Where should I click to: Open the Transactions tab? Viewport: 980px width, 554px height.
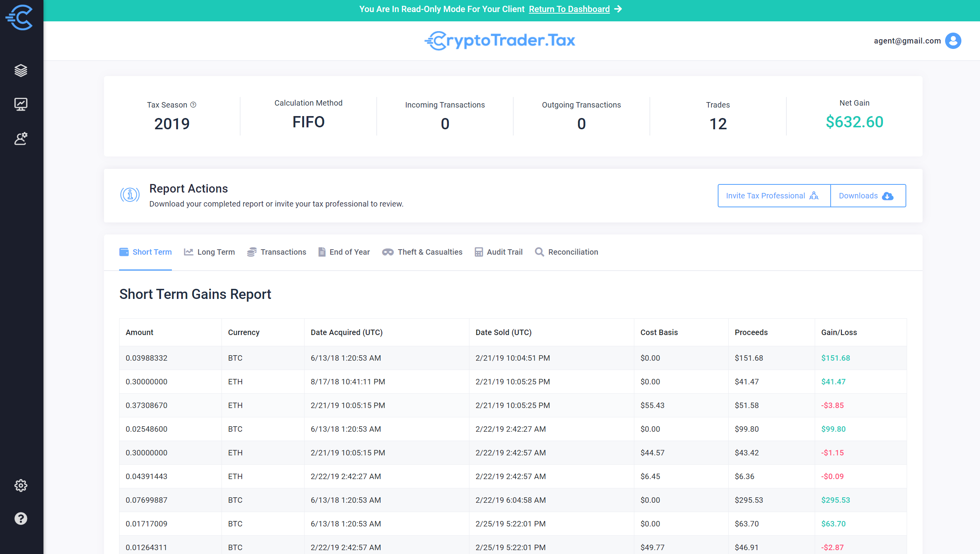point(277,252)
